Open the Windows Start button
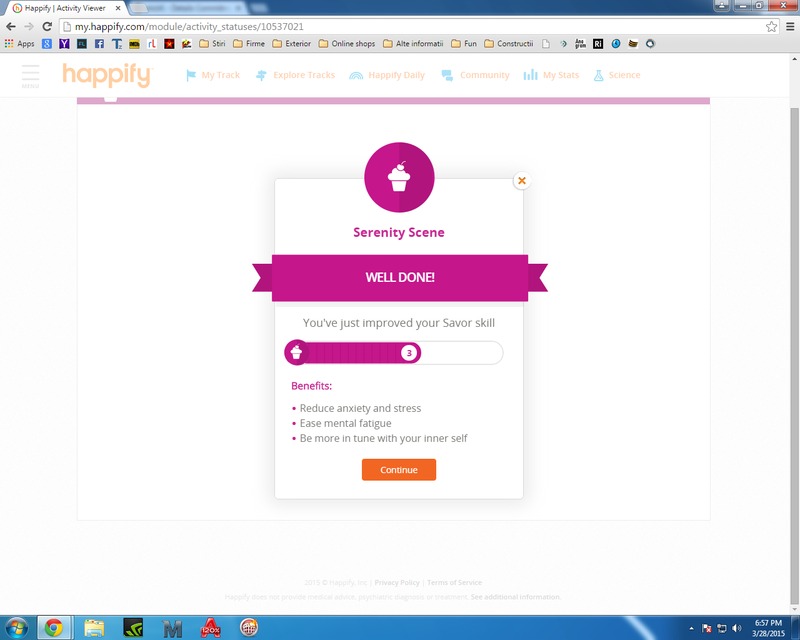The width and height of the screenshot is (800, 640). [x=17, y=628]
